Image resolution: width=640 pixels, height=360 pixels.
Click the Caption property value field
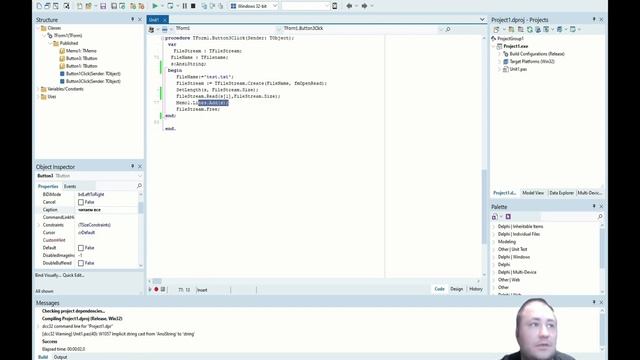(x=107, y=210)
